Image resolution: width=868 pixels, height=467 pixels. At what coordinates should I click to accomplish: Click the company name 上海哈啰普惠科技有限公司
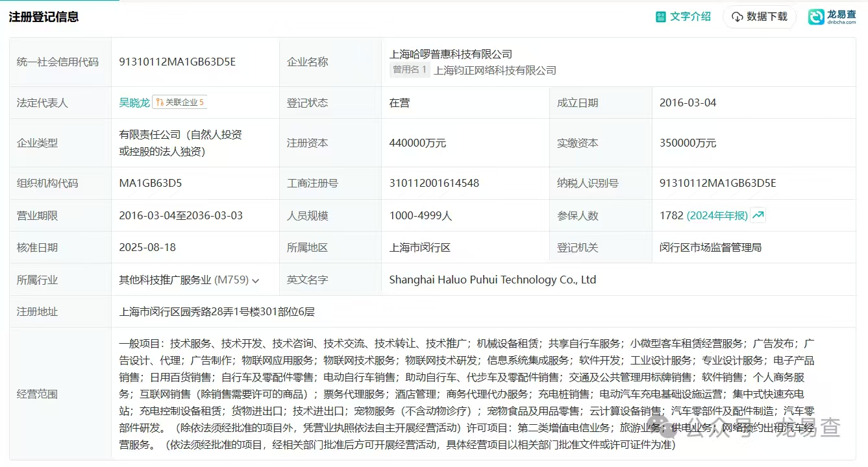(451, 54)
